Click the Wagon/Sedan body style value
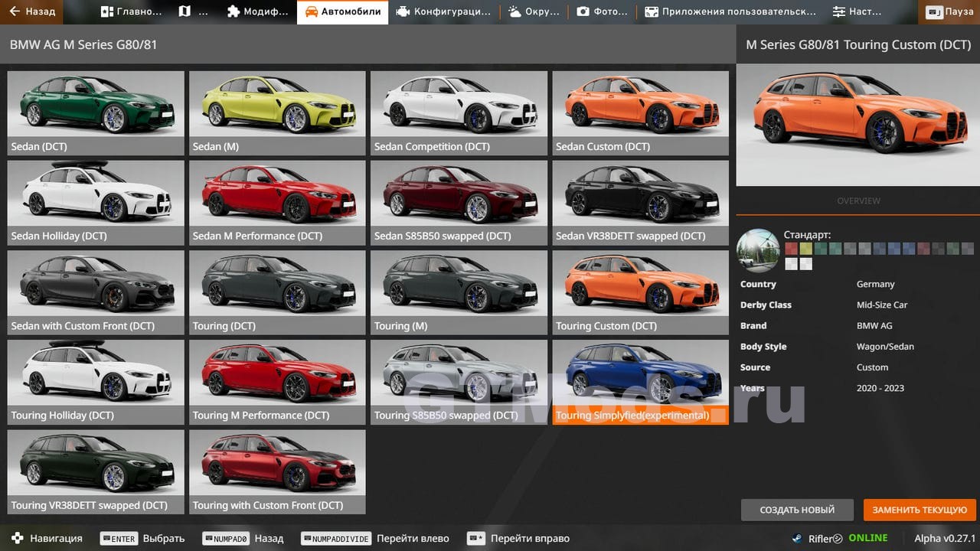Viewport: 980px width, 551px height. 885,347
